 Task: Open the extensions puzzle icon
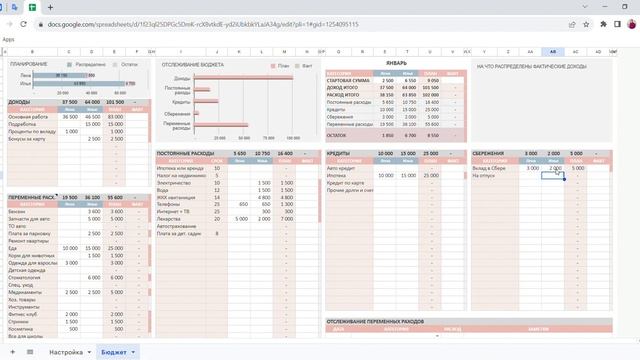603,24
